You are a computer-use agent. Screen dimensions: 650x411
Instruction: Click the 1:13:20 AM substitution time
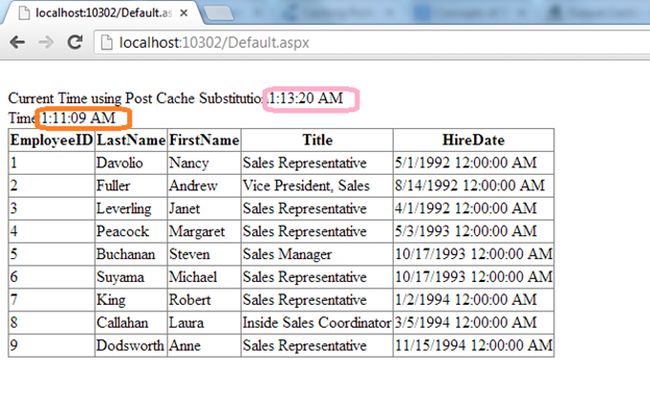tap(306, 98)
